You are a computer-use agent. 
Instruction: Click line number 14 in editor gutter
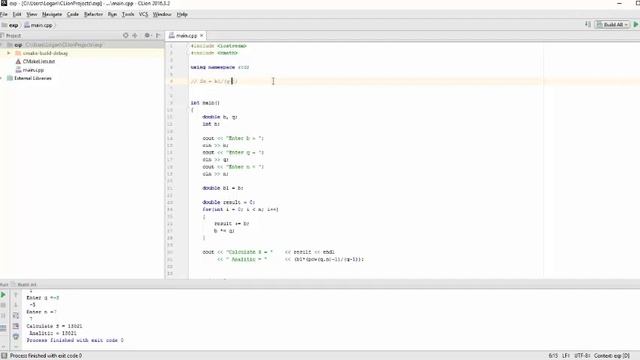tap(170, 138)
